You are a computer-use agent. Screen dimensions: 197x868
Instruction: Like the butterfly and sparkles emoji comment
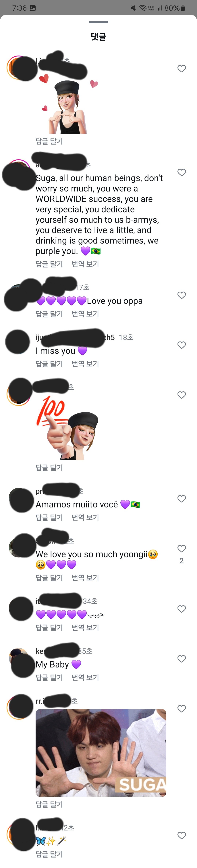pos(181,835)
